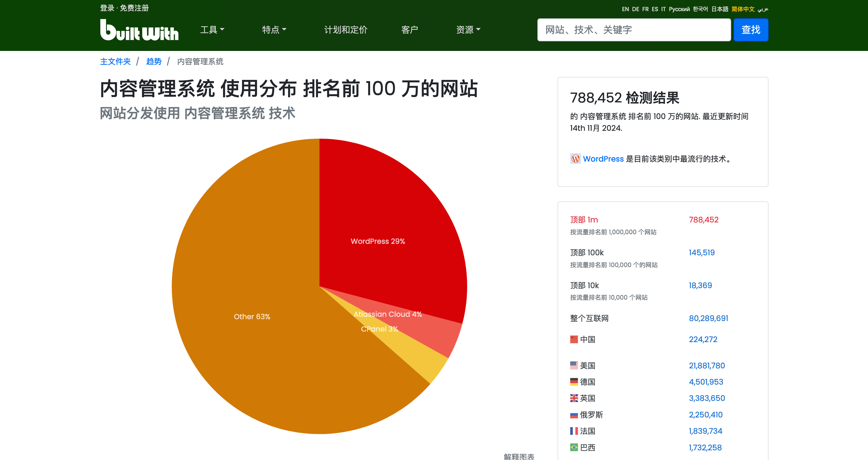Image resolution: width=868 pixels, height=460 pixels.
Task: Open the 4,501,953 Germany count
Action: (x=706, y=382)
